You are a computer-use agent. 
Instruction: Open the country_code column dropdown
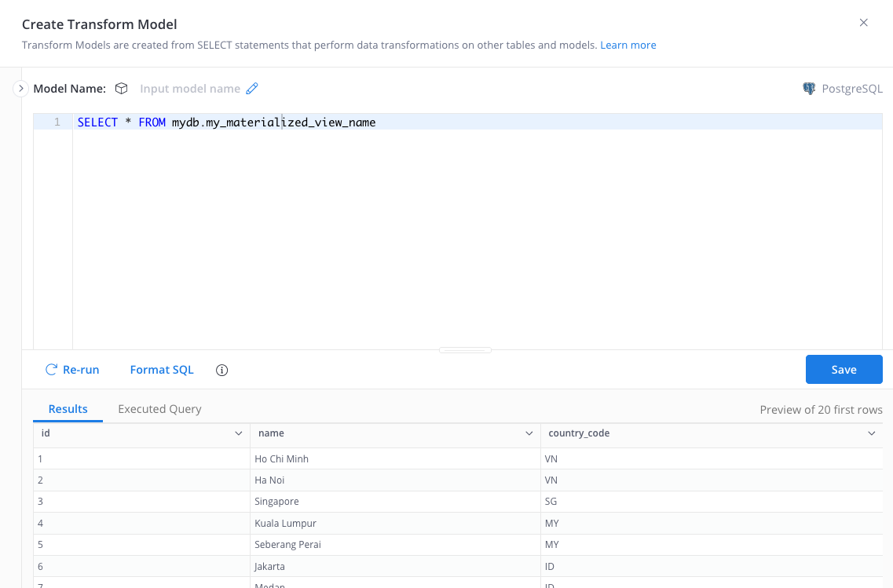click(871, 433)
